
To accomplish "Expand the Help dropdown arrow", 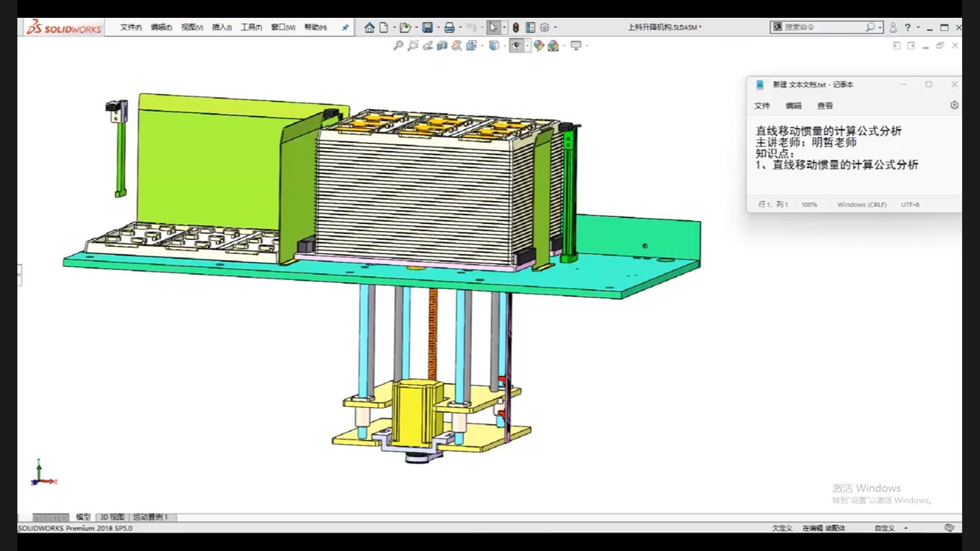I will point(918,28).
